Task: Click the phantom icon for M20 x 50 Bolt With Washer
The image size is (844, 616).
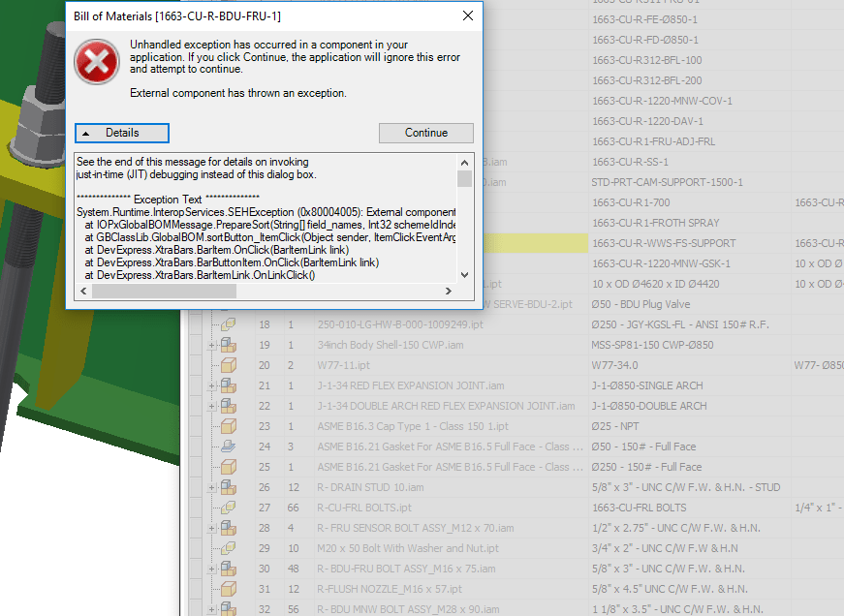Action: [x=228, y=548]
